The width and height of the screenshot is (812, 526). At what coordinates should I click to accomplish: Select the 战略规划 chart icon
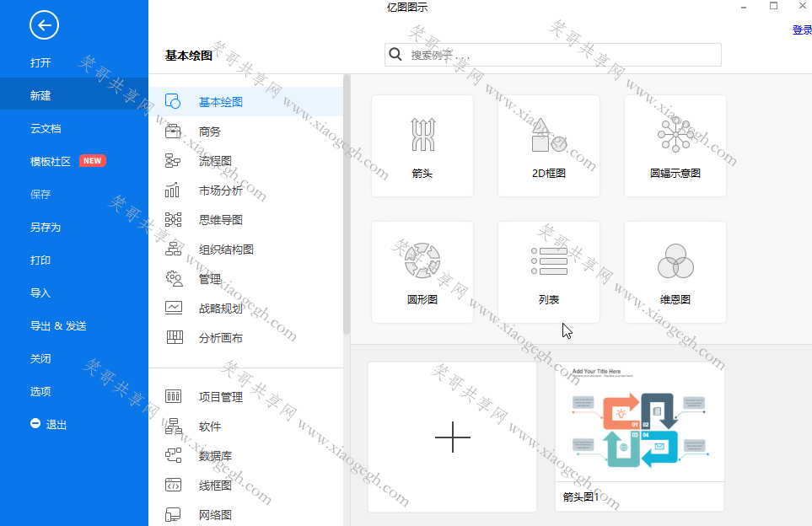point(174,308)
